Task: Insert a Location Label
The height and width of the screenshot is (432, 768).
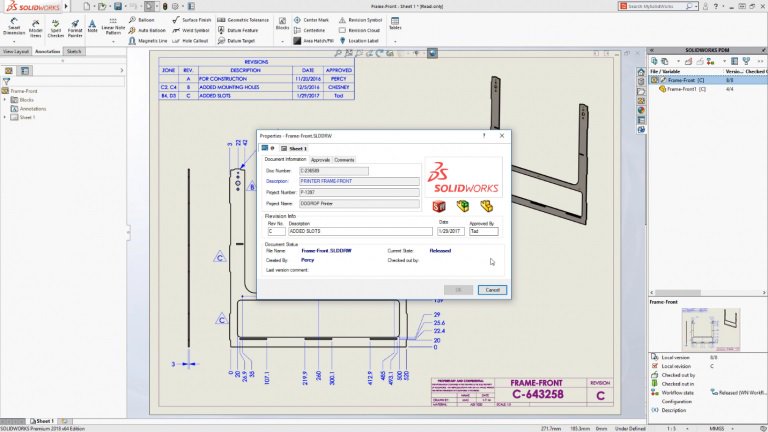Action: [x=359, y=41]
